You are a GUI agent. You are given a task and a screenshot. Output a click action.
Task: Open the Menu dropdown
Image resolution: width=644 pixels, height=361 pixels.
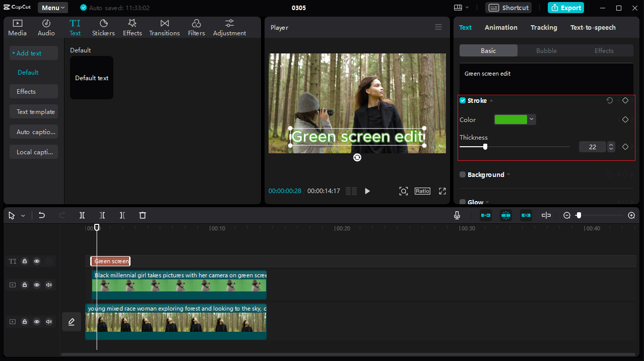(x=53, y=8)
